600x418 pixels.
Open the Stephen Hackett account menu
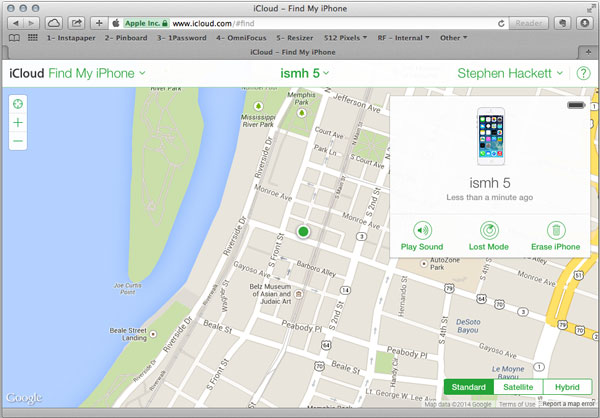pos(510,73)
